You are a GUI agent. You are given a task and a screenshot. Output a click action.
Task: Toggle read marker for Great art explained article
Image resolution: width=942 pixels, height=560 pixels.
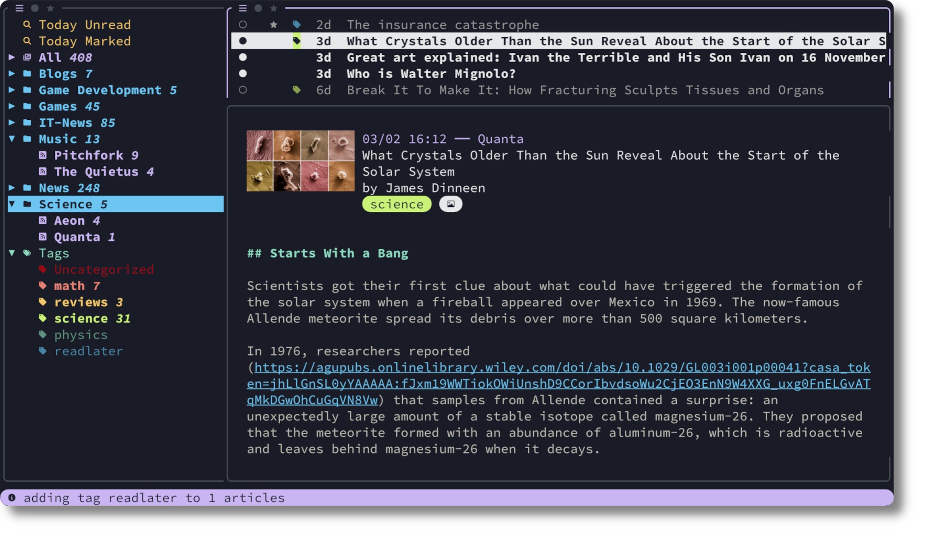(243, 57)
